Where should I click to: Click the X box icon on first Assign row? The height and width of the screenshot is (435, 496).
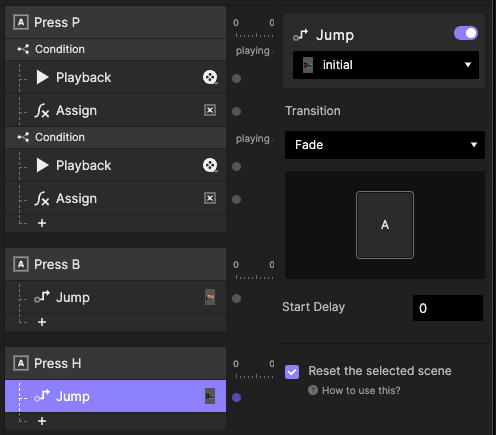[210, 110]
